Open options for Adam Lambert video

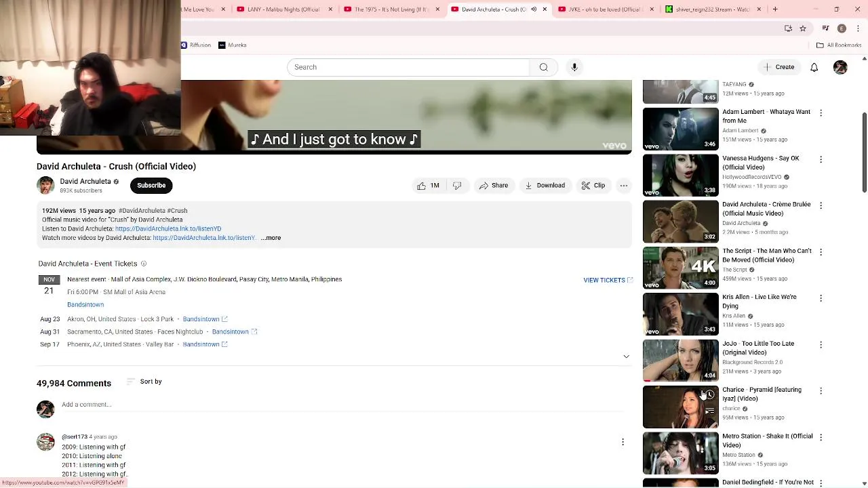point(821,113)
